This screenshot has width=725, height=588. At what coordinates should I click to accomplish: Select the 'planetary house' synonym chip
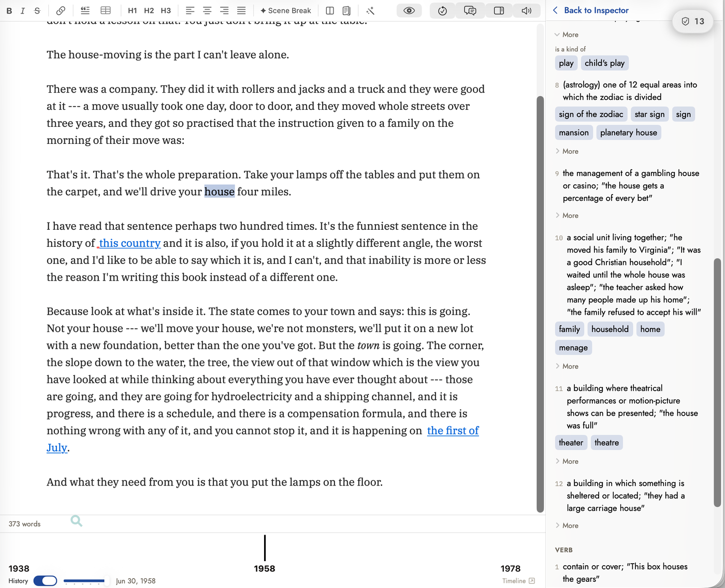629,133
